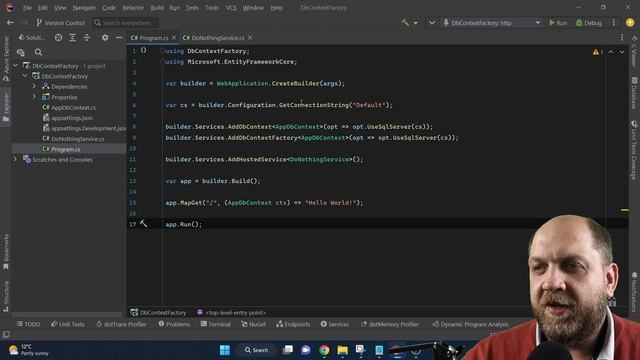Open the File menu
Screen dimensions: 640x360
[27, 8]
